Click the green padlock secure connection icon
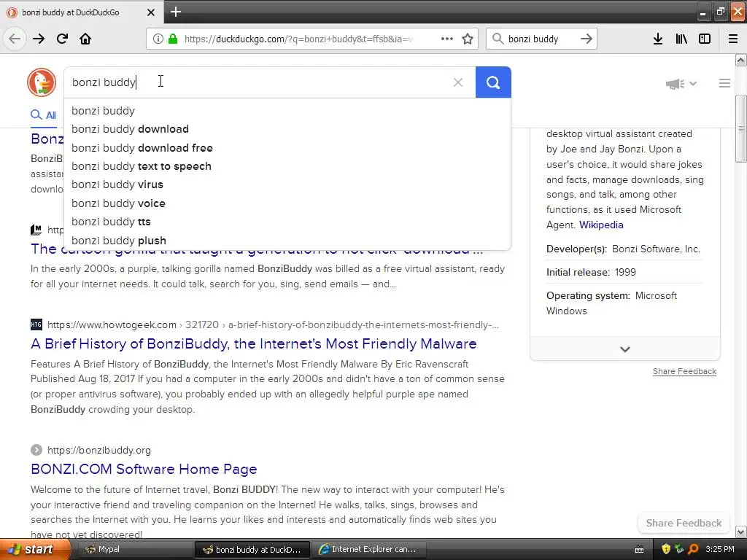The width and height of the screenshot is (747, 560). tap(173, 39)
